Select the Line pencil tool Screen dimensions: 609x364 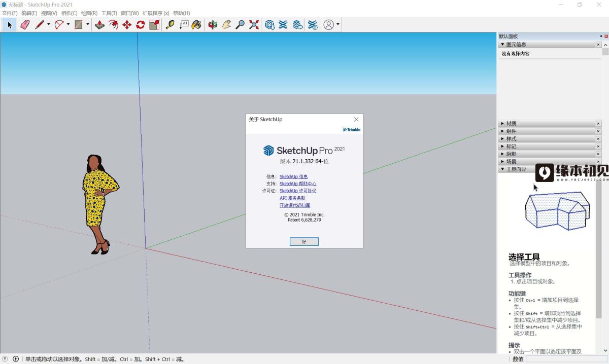39,24
